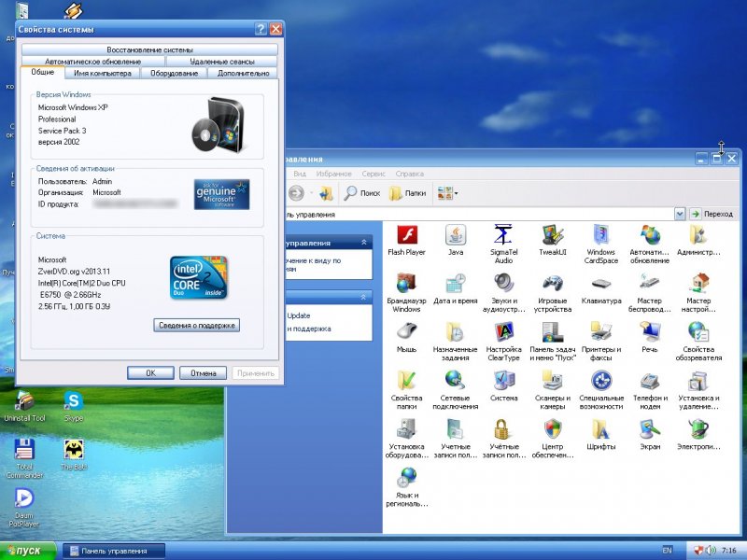Open Speech (Речь) settings
The image size is (747, 560).
coord(650,338)
